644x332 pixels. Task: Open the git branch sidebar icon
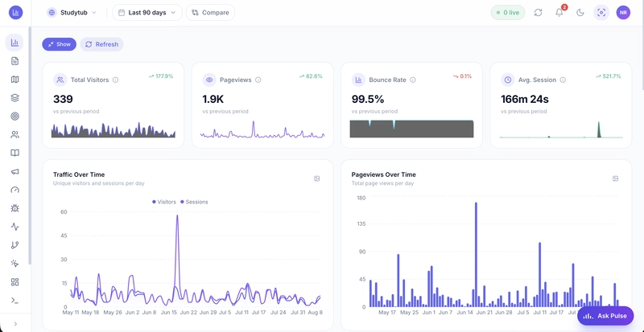14,245
